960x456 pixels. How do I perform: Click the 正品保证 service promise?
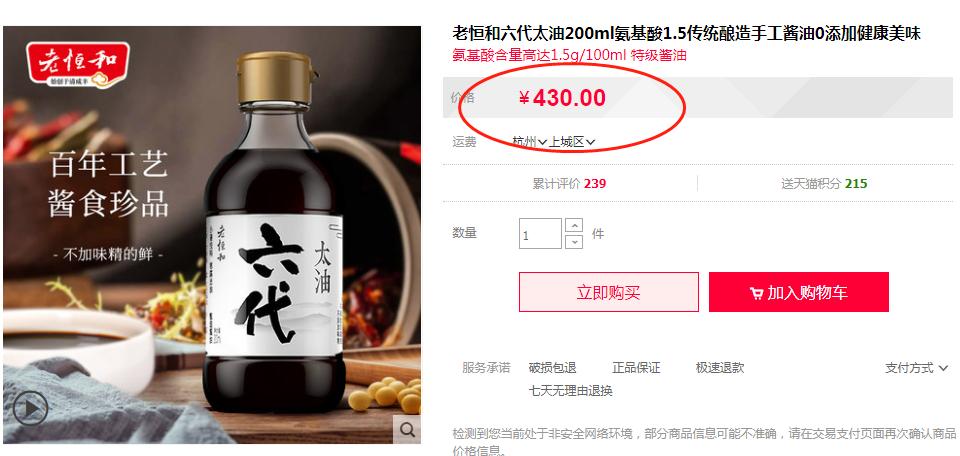coord(636,368)
